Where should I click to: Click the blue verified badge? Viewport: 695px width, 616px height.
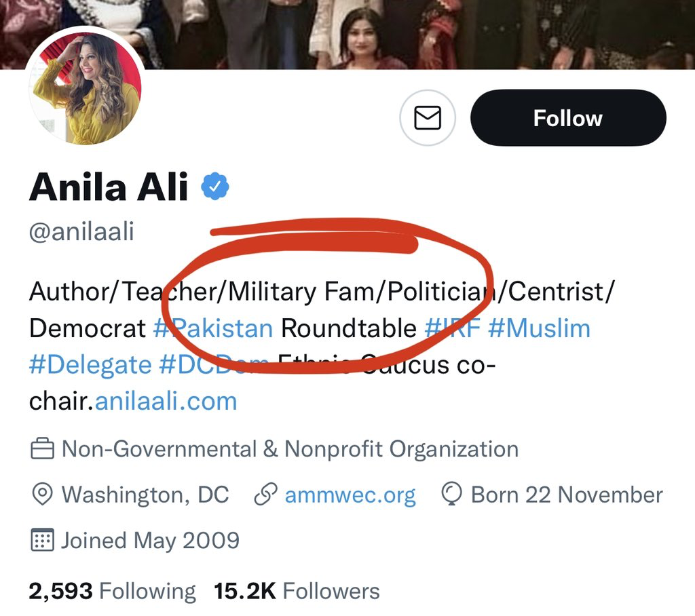coord(215,186)
